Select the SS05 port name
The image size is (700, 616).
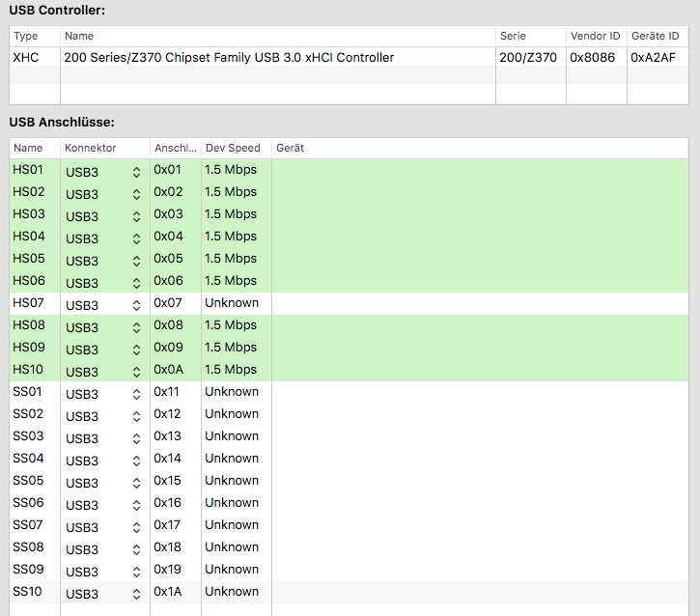[28, 481]
